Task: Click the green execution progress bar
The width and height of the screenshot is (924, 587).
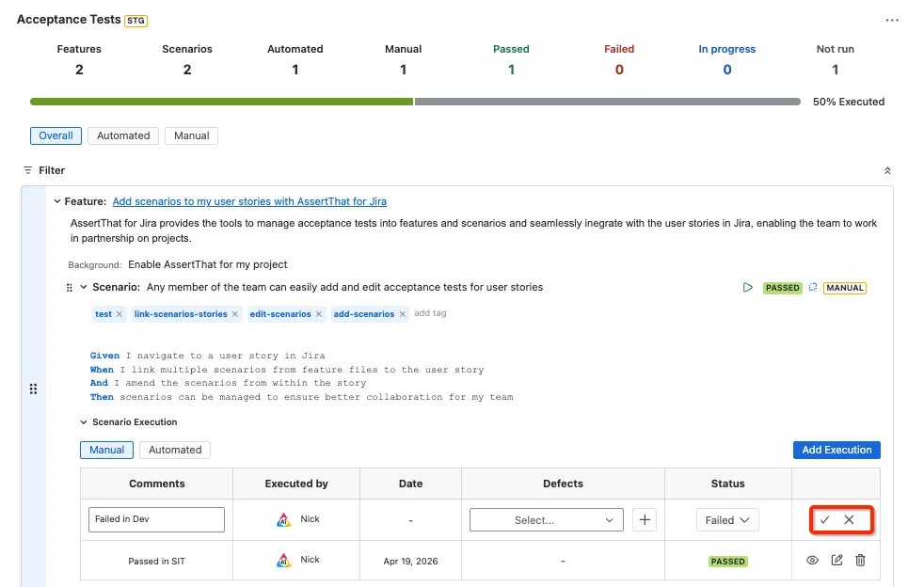Action: [x=221, y=102]
